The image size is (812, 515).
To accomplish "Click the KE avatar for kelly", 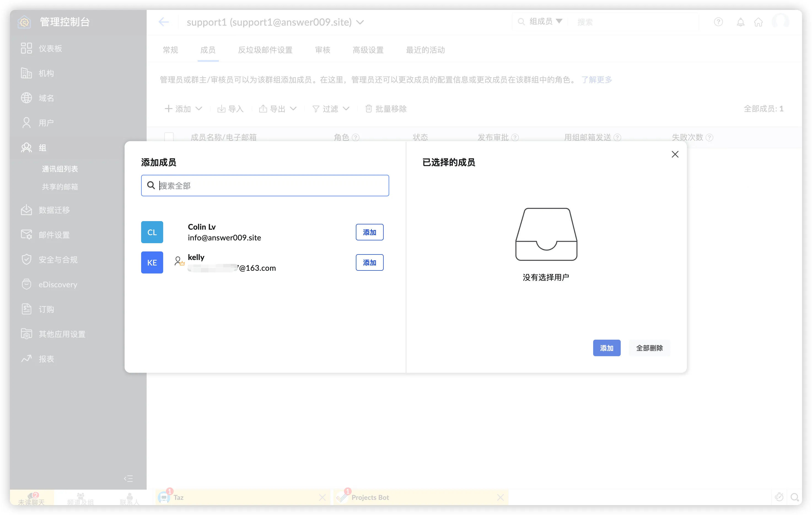I will pos(152,262).
